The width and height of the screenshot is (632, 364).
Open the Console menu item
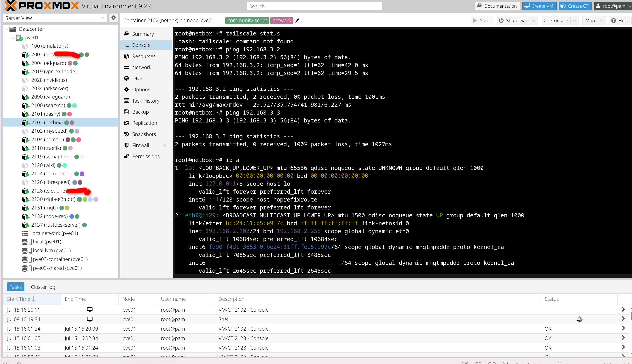[147, 45]
